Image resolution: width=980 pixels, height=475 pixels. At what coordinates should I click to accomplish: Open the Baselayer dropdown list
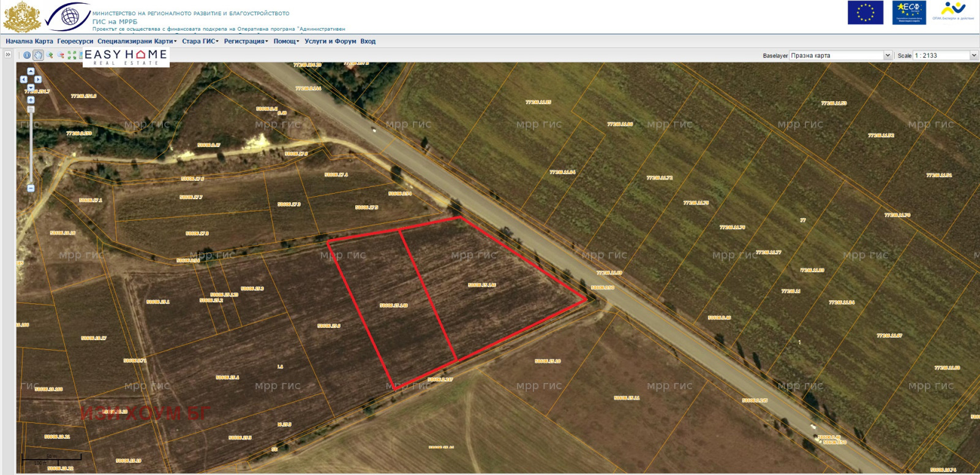point(887,55)
